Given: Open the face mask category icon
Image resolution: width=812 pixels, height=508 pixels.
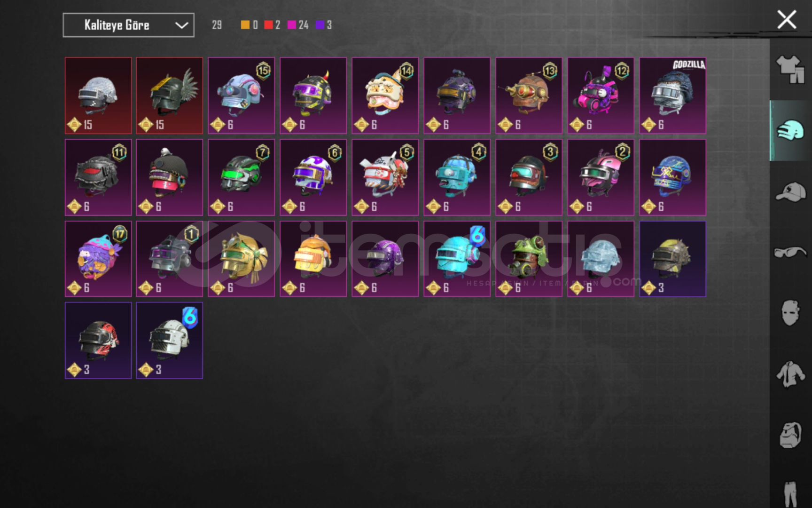Looking at the screenshot, I should click(x=790, y=313).
